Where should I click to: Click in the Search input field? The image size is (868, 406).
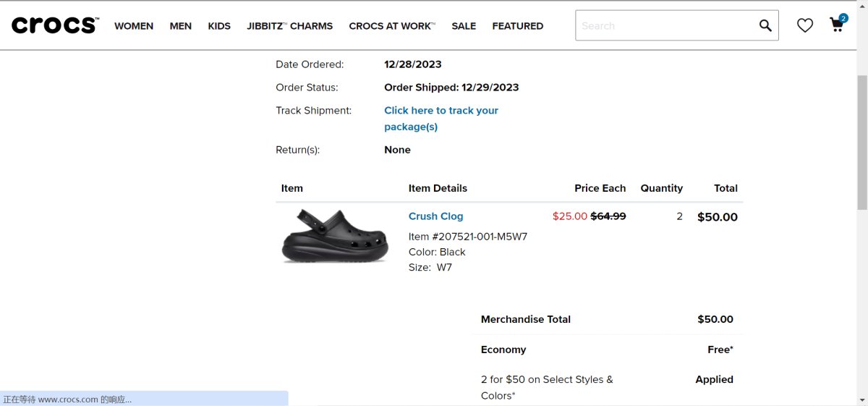[665, 25]
